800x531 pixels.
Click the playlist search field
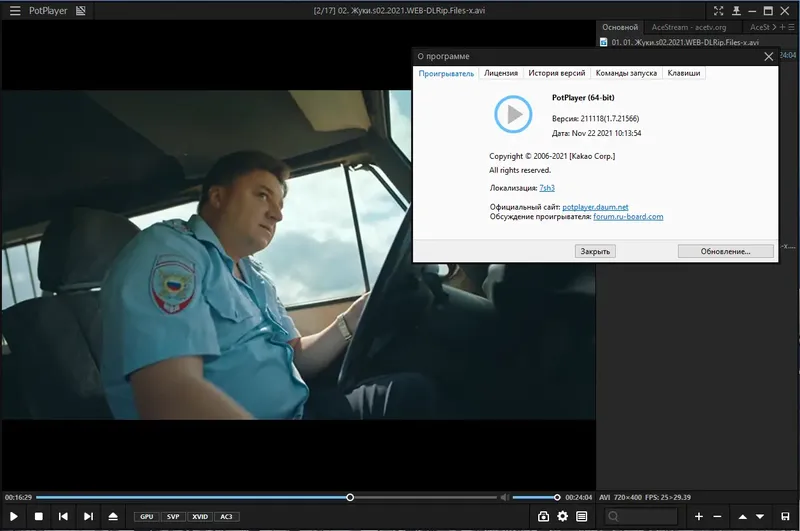(641, 517)
